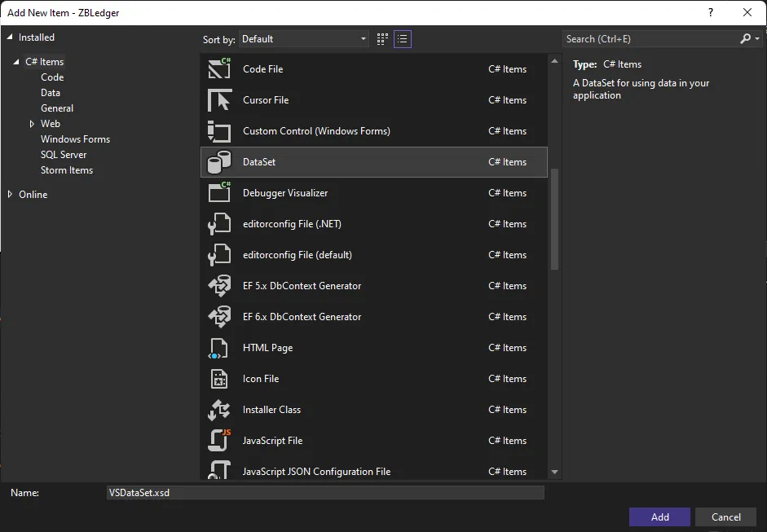Select the HTML Page icon
767x532 pixels.
[x=219, y=348]
